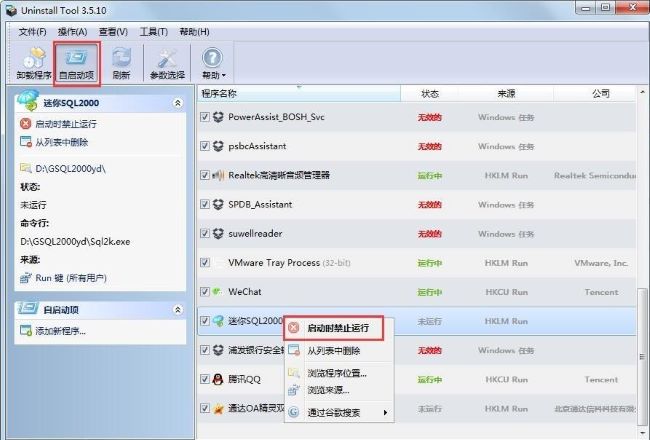
Task: Click the Run 键 (所有用户) link
Action: 71,278
